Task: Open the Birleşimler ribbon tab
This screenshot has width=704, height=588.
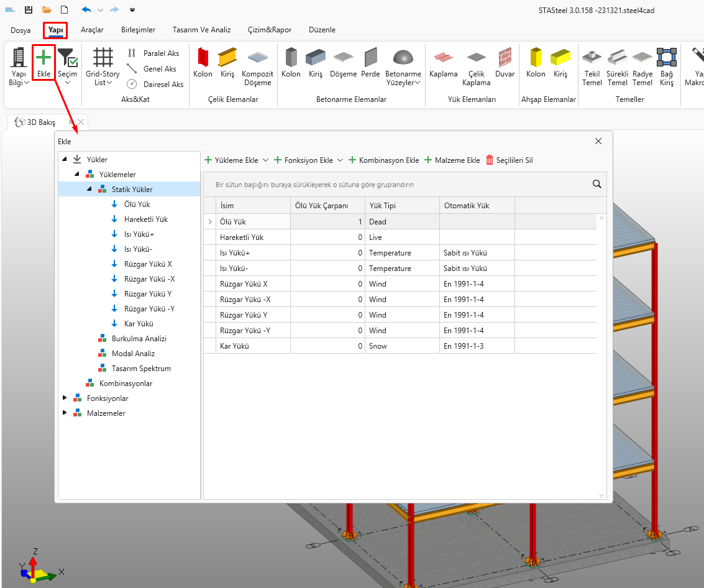Action: point(138,30)
